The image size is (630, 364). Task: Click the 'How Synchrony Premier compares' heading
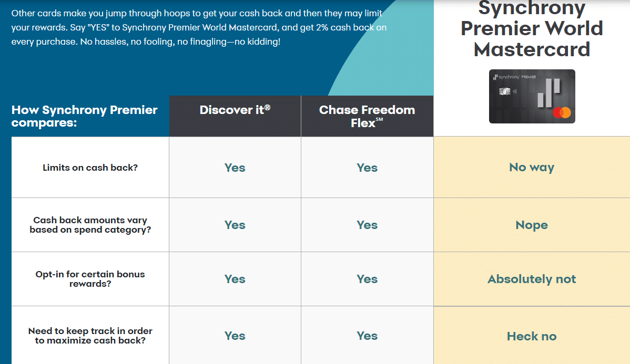(x=84, y=116)
